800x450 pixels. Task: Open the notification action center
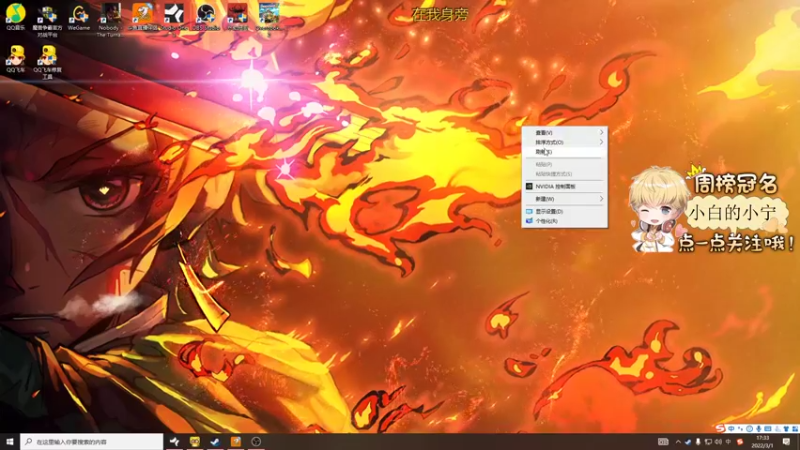(x=786, y=442)
